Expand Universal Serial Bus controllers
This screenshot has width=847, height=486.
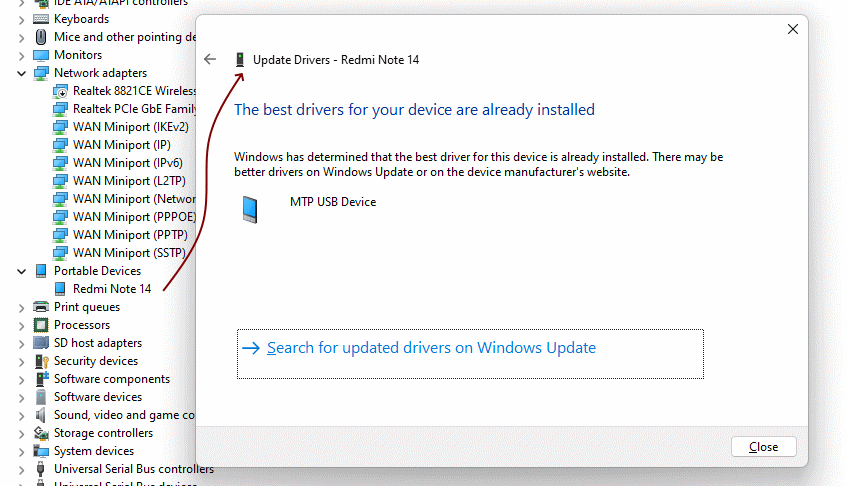[x=21, y=470]
